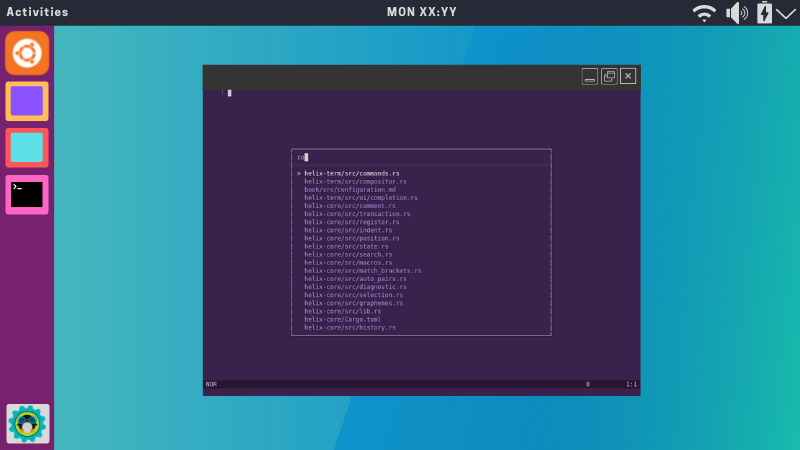Screen dimensions: 800x450
Task: Choose book/src/configuration.md file
Action: click(350, 190)
